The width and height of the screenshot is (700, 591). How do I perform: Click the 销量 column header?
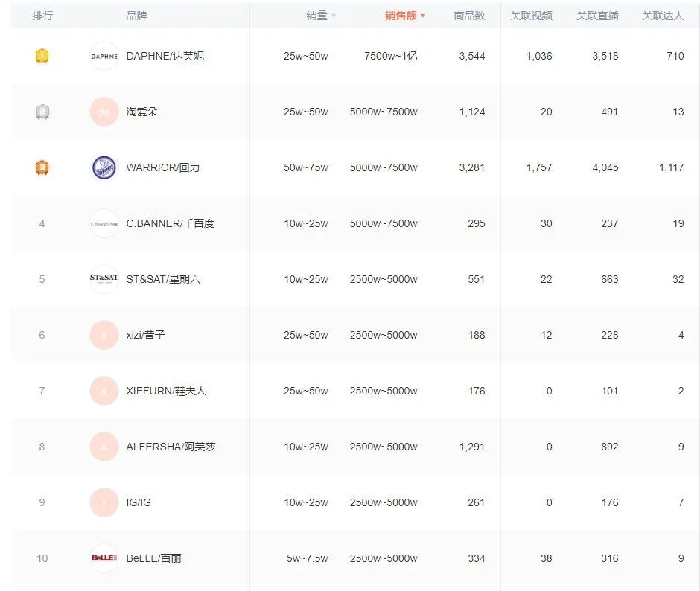coord(317,16)
